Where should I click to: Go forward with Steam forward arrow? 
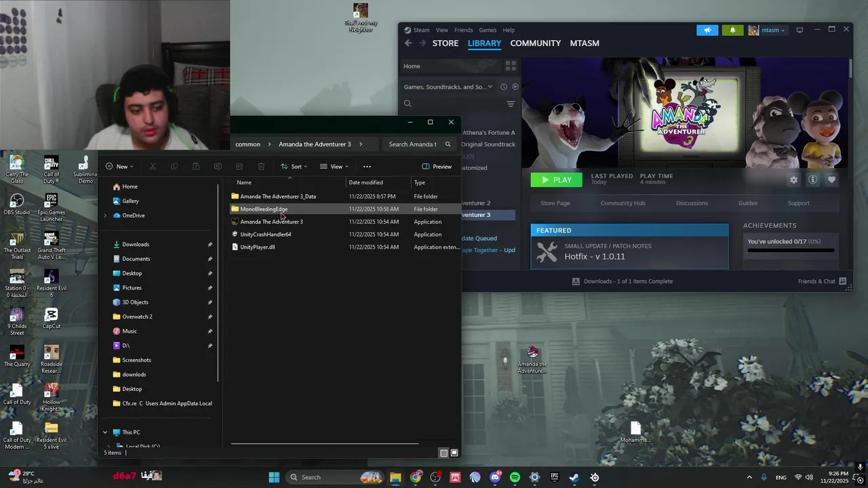point(422,43)
